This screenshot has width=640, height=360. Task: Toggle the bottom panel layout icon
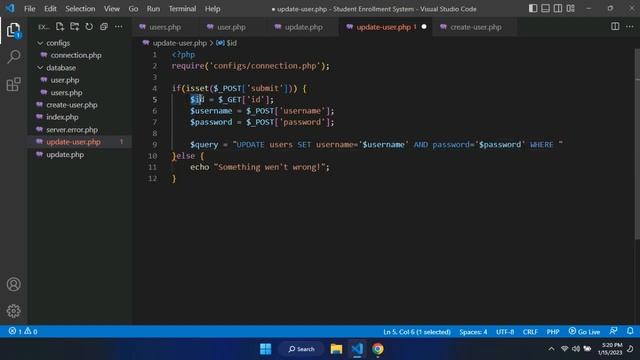click(545, 9)
